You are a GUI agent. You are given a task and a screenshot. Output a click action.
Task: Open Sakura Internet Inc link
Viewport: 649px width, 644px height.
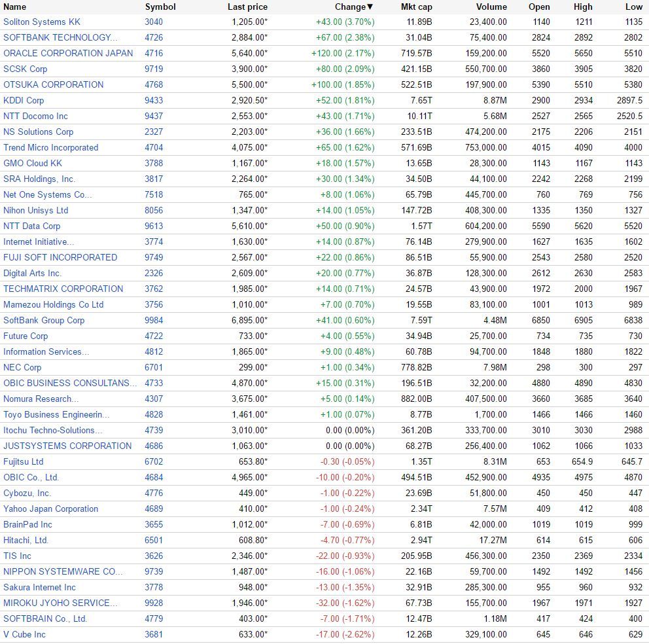(x=39, y=588)
